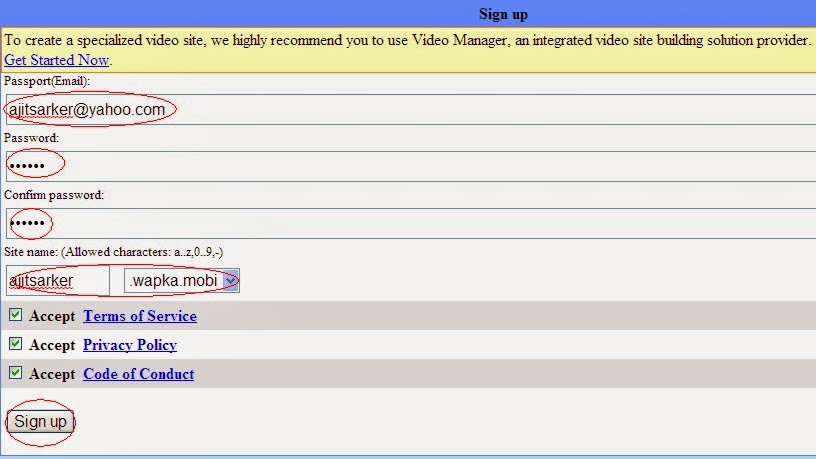Click the Passport(Email) input field
The height and width of the screenshot is (459, 816).
click(411, 109)
